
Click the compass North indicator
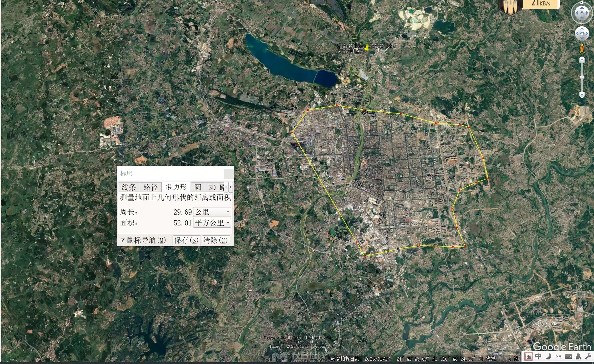click(582, 3)
